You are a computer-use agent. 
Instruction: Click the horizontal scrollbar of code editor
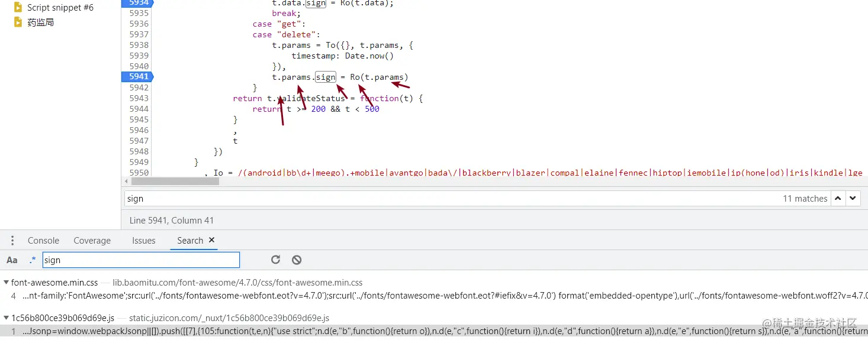(x=175, y=181)
